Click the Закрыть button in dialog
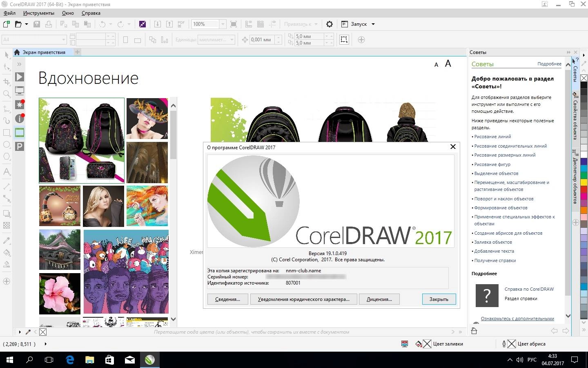Viewport: 588px width, 368px height. tap(439, 299)
